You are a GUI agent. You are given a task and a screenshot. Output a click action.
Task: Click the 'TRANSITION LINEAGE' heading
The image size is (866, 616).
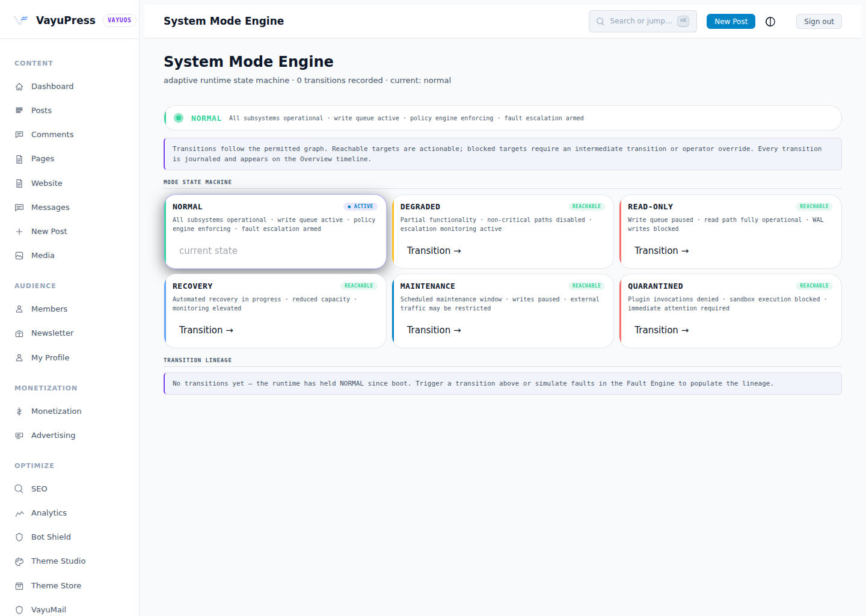[x=197, y=360]
